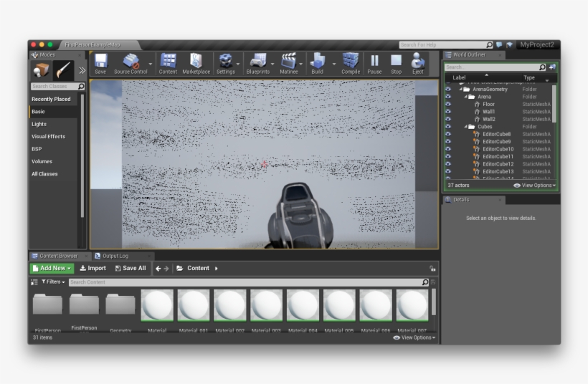588x384 pixels.
Task: Click the Search For Help magnifier icon
Action: 489,44
